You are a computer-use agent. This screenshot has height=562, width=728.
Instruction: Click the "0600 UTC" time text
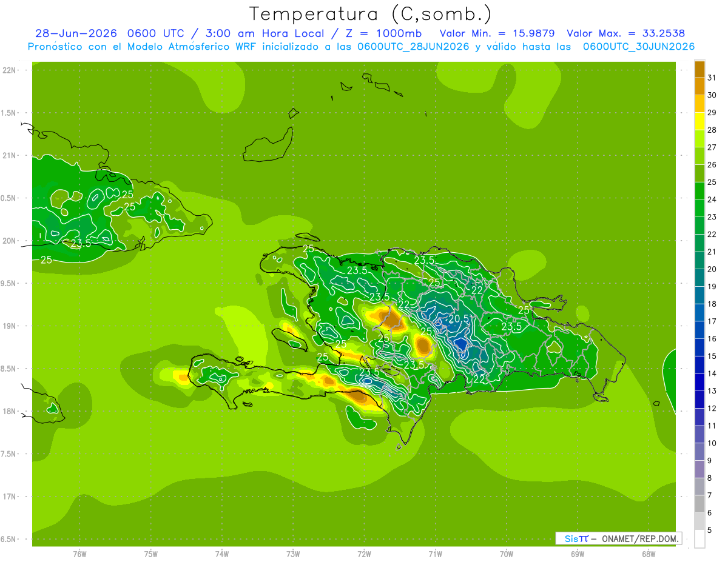[157, 33]
